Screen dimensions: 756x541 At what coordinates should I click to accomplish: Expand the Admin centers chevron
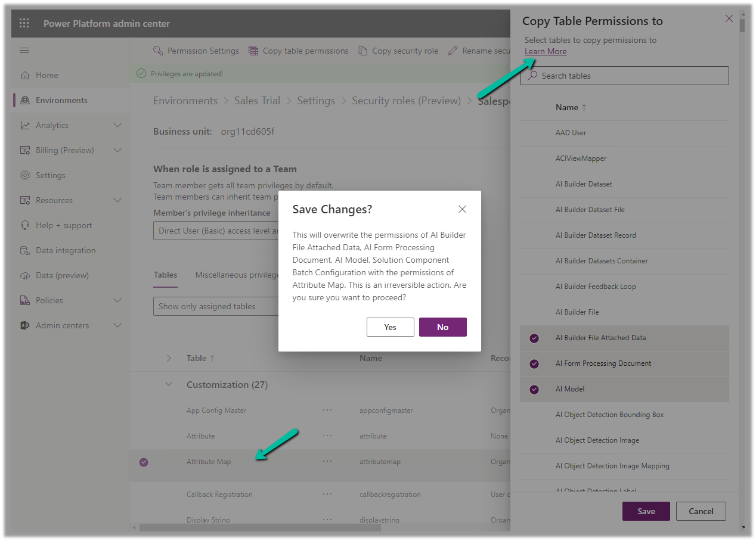coord(117,325)
